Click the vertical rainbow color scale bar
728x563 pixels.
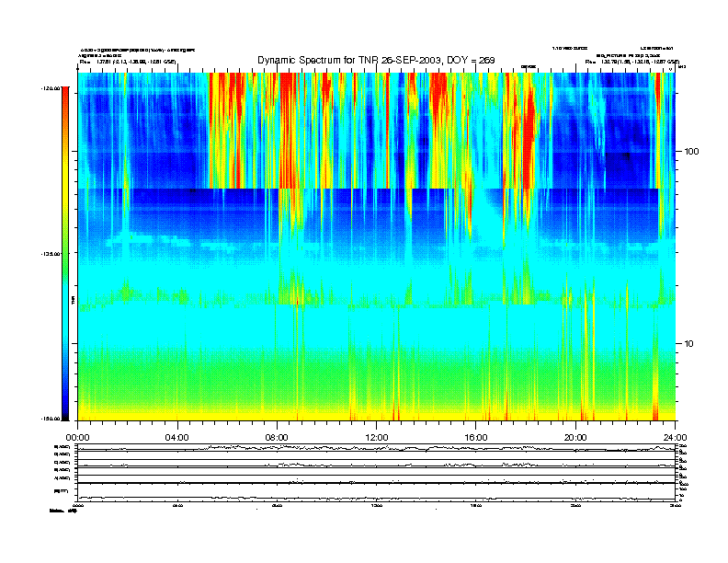click(x=65, y=254)
